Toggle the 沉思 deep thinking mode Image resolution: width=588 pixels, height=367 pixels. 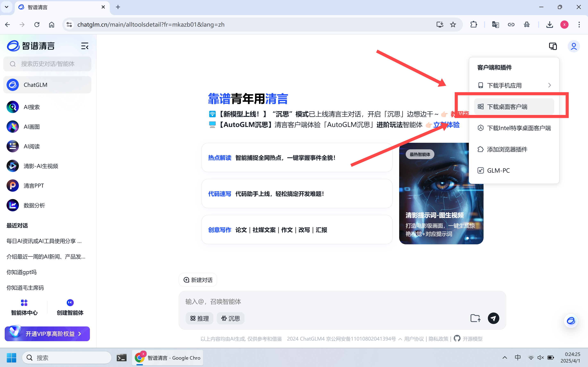coord(230,318)
